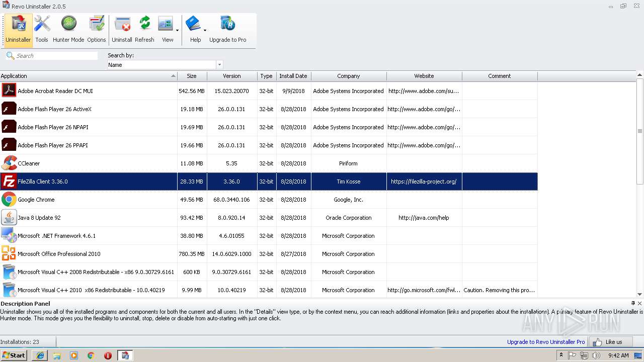644x362 pixels.
Task: Click inside the Search field
Action: [x=57, y=56]
